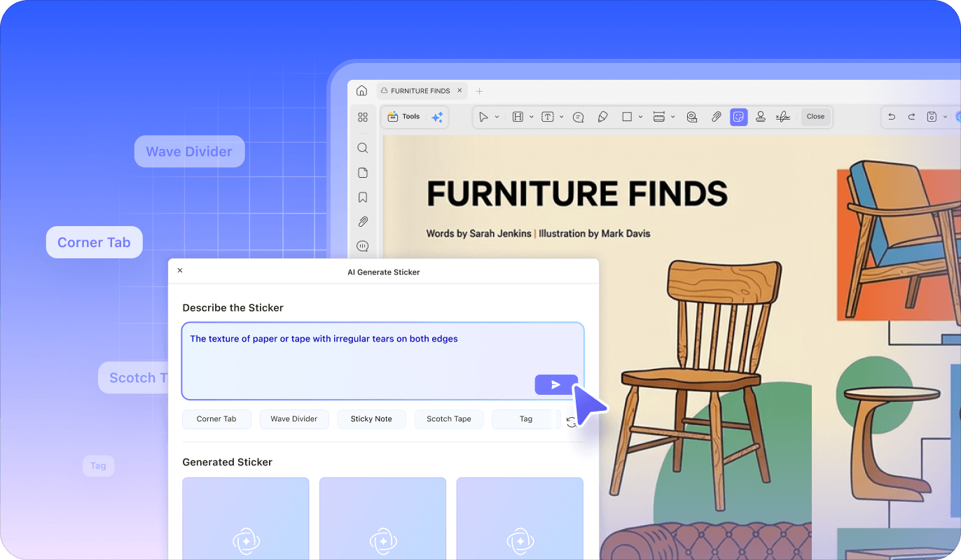Screen dimensions: 961x560
Task: Click the Close button in the toolbar
Action: [x=815, y=117]
